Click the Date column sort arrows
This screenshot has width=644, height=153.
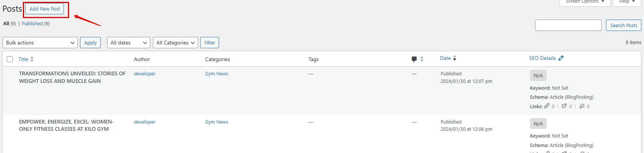click(x=455, y=58)
